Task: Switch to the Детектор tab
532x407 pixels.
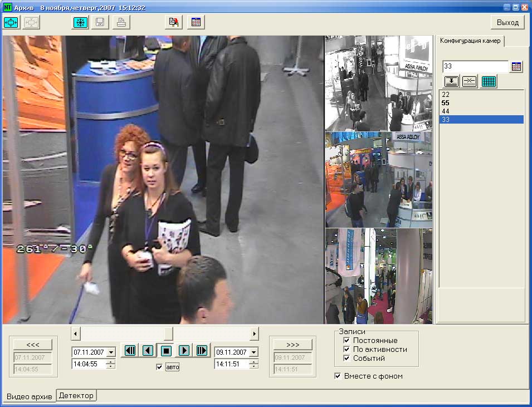Action: 76,395
